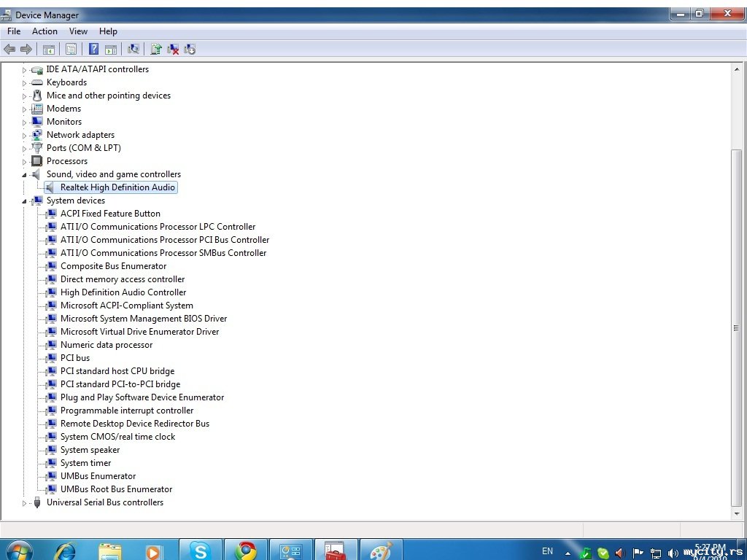Expand the Network adapters node
This screenshot has width=747, height=560.
click(x=24, y=135)
